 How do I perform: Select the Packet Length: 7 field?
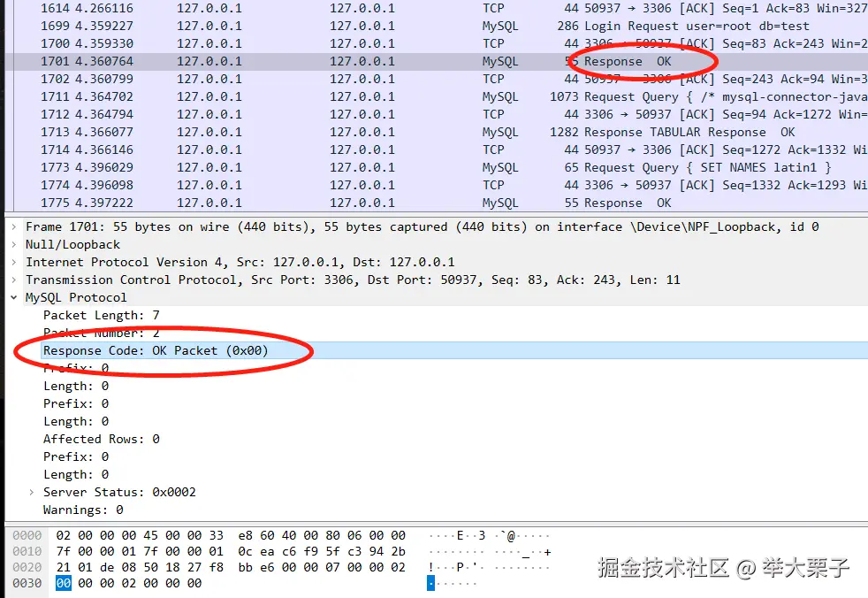click(102, 315)
